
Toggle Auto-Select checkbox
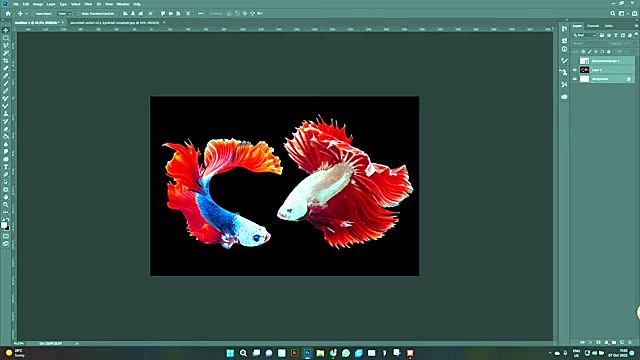click(34, 13)
